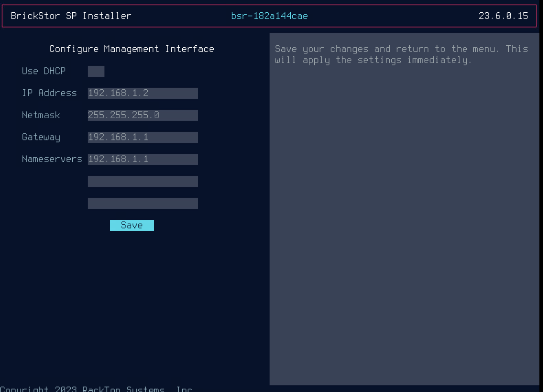
Task: Click the second empty field above Save
Action: 142,204
